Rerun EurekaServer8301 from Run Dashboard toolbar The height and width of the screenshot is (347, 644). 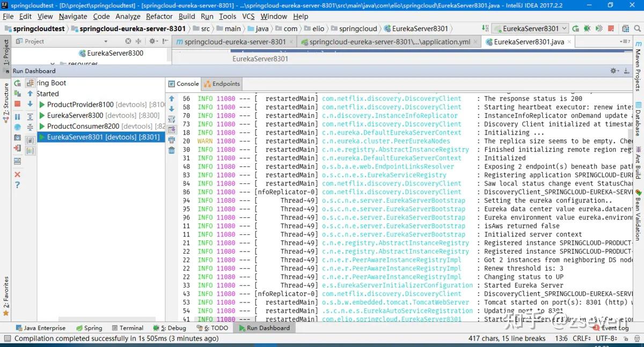[x=17, y=83]
